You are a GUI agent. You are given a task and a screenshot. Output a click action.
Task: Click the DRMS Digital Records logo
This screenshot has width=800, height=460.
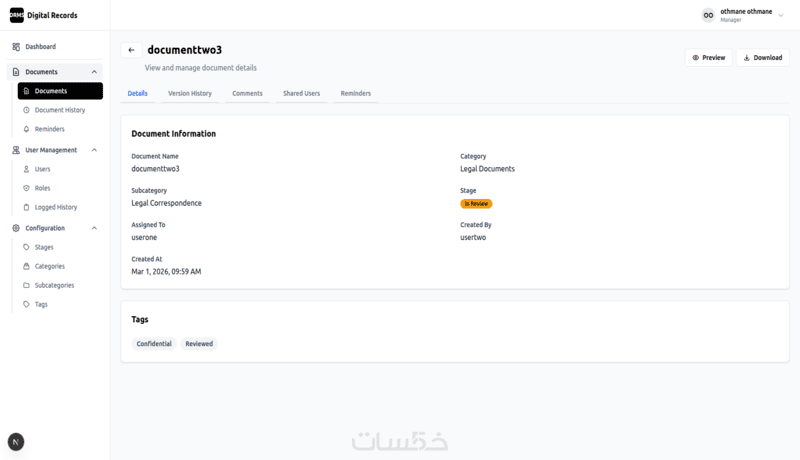[16, 15]
